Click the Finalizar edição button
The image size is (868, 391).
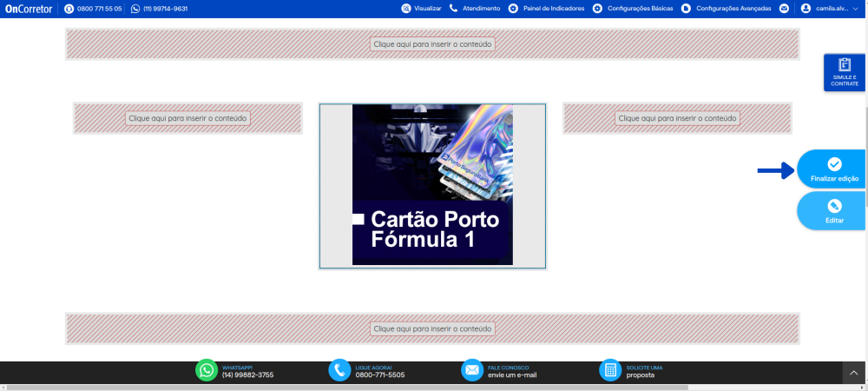click(832, 169)
